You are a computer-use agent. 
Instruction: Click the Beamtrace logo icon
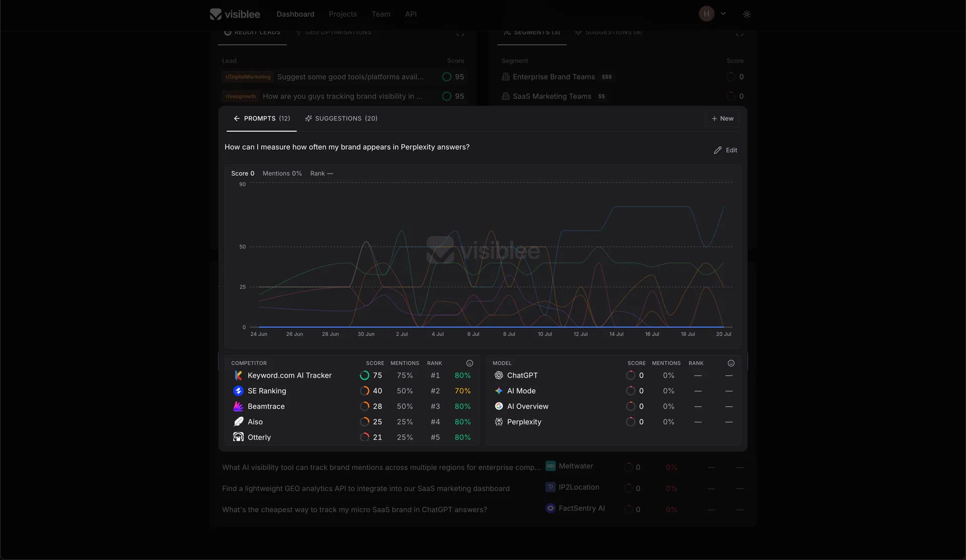point(238,407)
